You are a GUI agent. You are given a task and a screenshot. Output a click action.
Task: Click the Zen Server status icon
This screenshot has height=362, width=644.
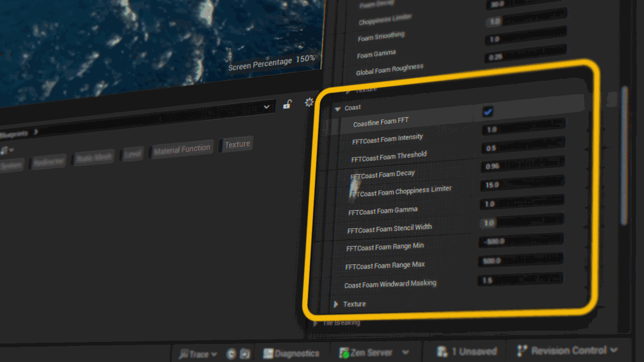pyautogui.click(x=344, y=353)
